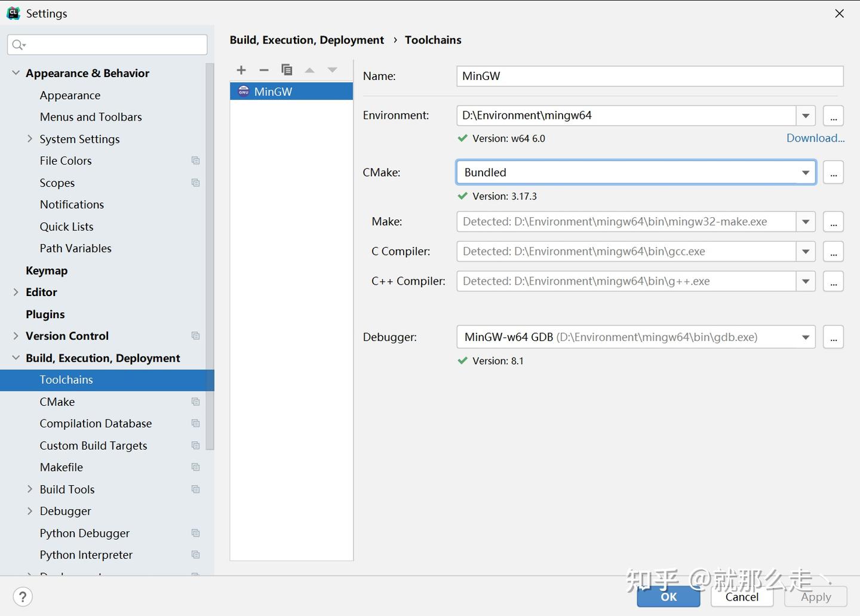
Task: Click the search magnifier in the settings search box
Action: pos(18,44)
